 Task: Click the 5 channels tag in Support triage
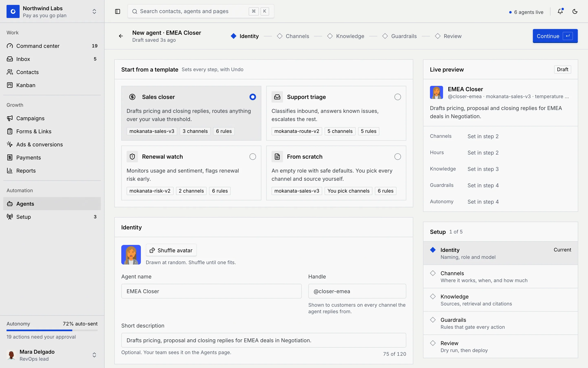pyautogui.click(x=340, y=131)
